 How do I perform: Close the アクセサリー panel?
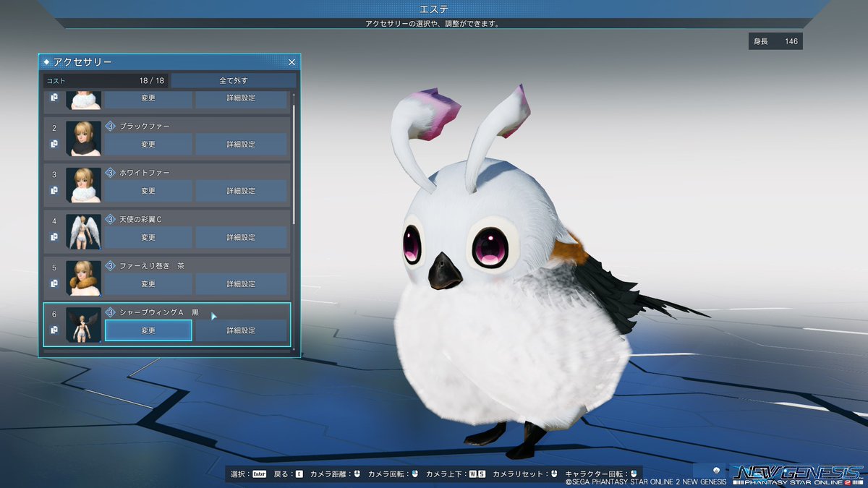coord(292,62)
